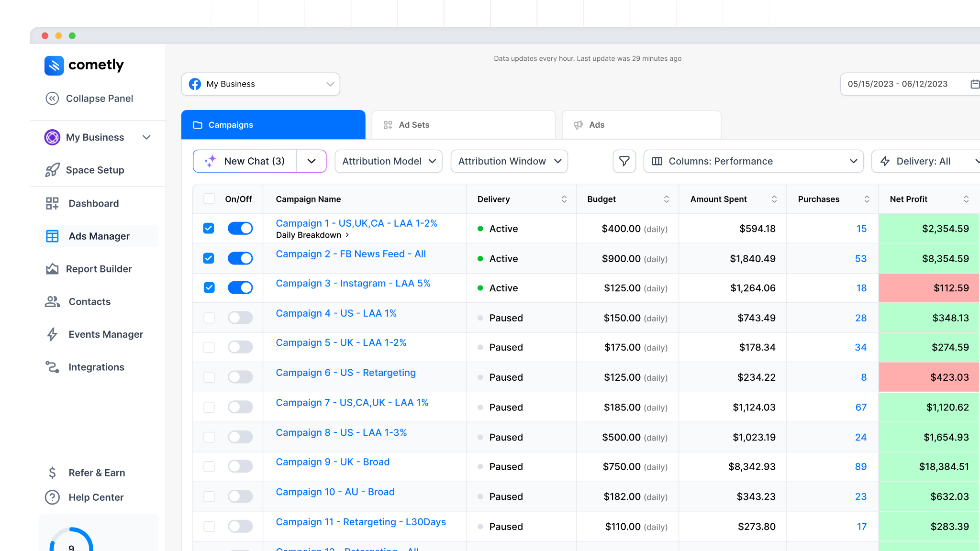Click the 05/15/2023 - 06/12/2023 date field
Image resolution: width=980 pixels, height=551 pixels.
point(911,84)
